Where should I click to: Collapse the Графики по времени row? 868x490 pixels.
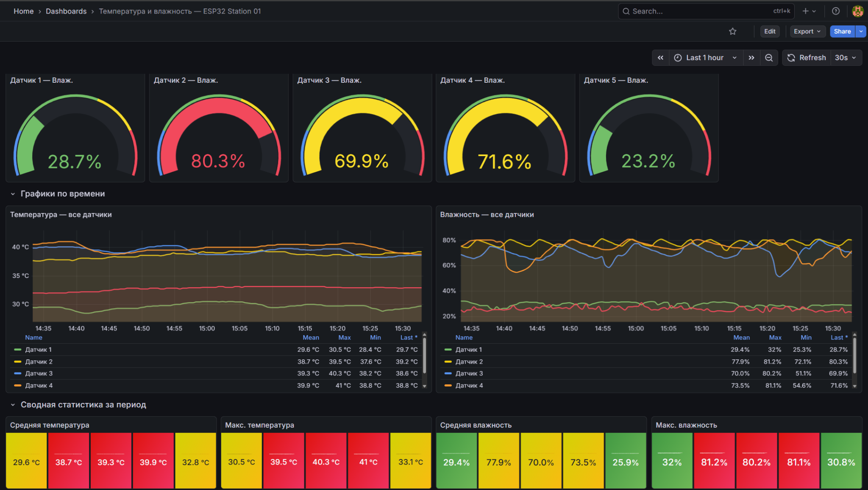pos(13,194)
